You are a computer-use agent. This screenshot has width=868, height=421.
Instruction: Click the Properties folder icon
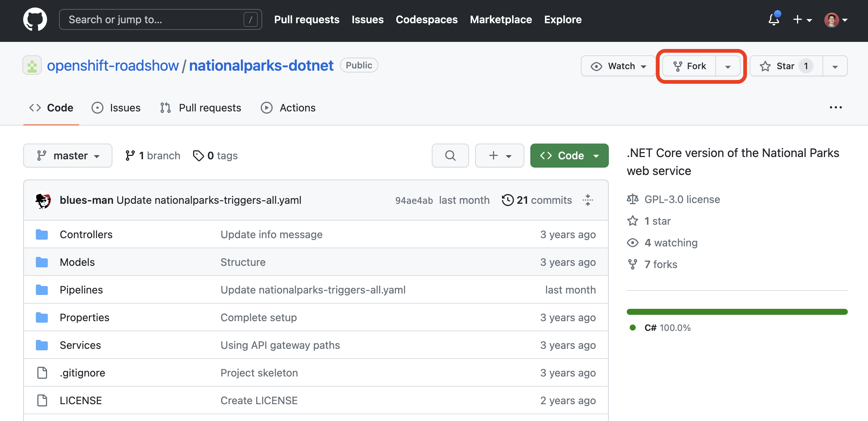point(42,317)
